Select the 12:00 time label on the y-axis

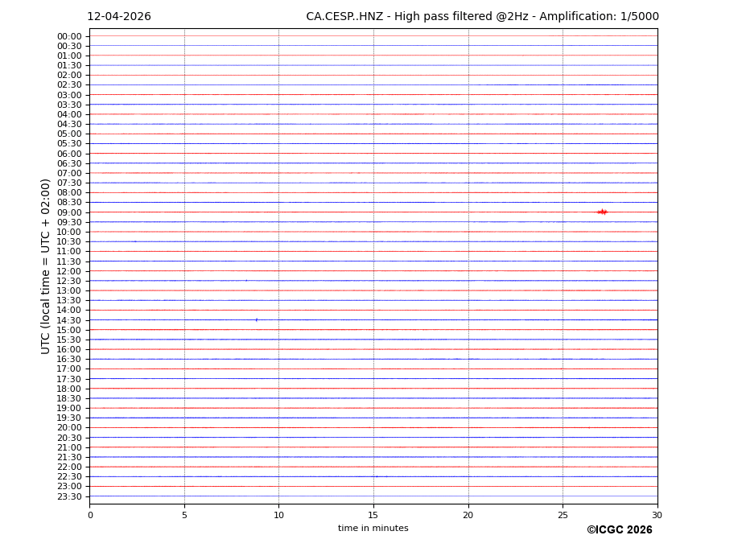(x=69, y=271)
